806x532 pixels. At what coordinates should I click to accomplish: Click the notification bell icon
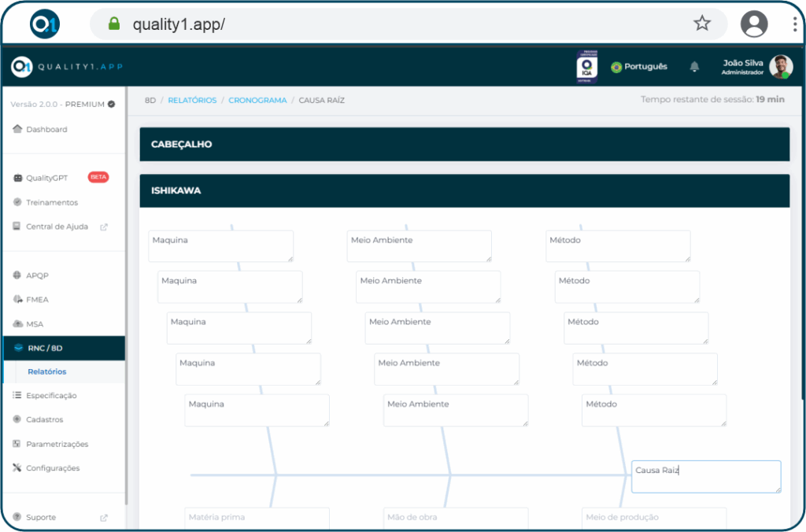694,67
